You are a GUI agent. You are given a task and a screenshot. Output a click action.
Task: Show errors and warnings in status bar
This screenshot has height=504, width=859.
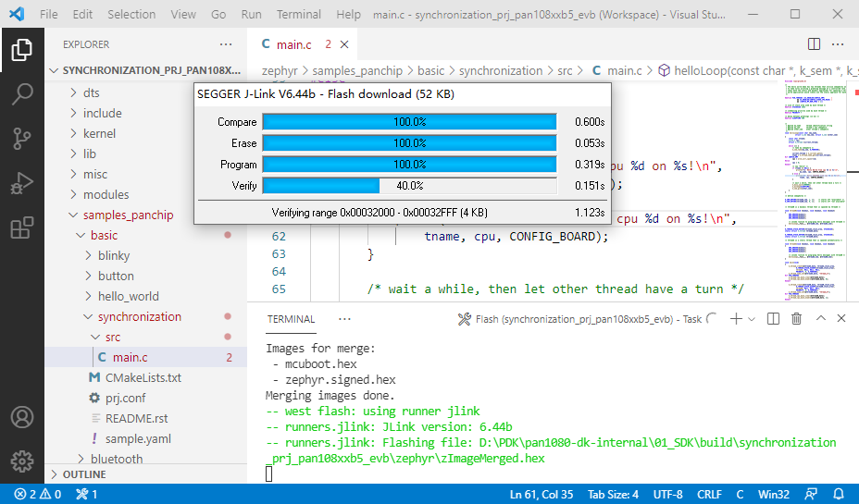click(37, 494)
